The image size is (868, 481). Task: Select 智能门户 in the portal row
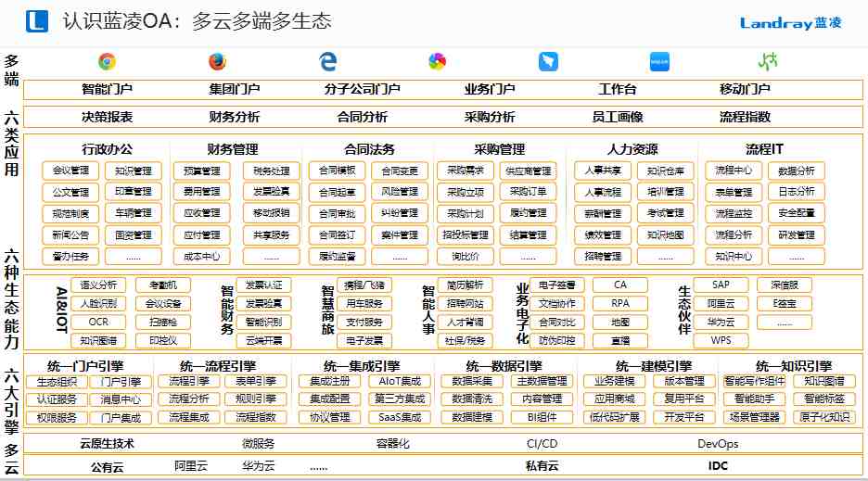(107, 89)
